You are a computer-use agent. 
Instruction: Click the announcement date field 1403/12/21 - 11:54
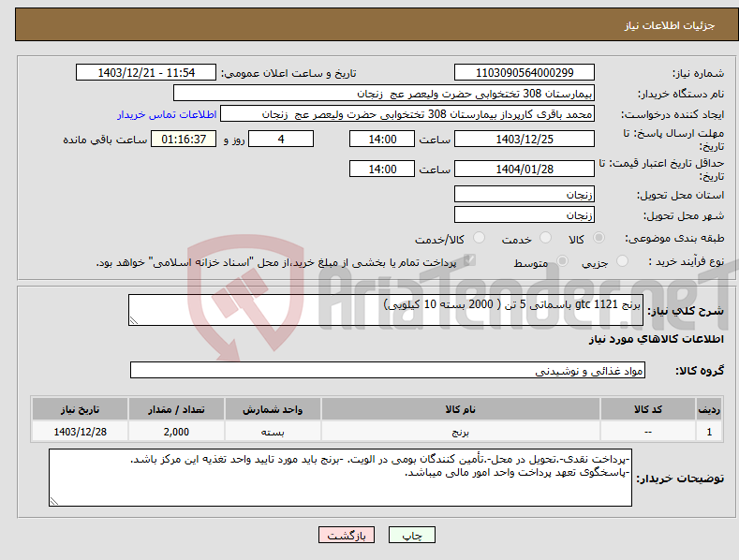coord(146,73)
